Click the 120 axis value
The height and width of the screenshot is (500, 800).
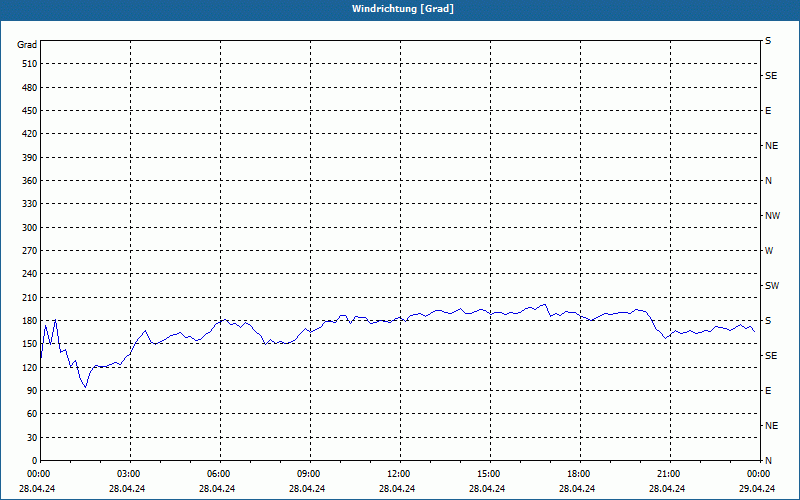(x=30, y=367)
